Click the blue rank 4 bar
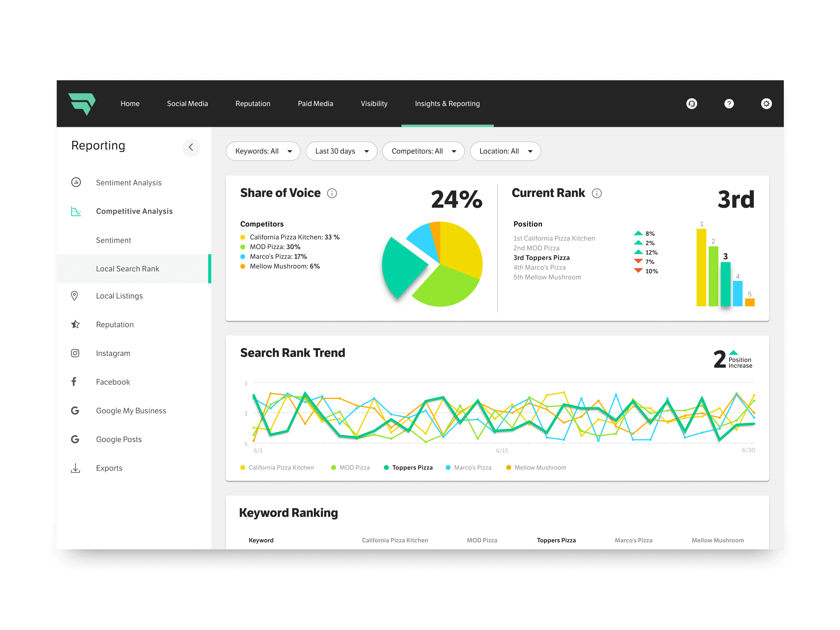Image resolution: width=840 pixels, height=630 pixels. point(738,293)
